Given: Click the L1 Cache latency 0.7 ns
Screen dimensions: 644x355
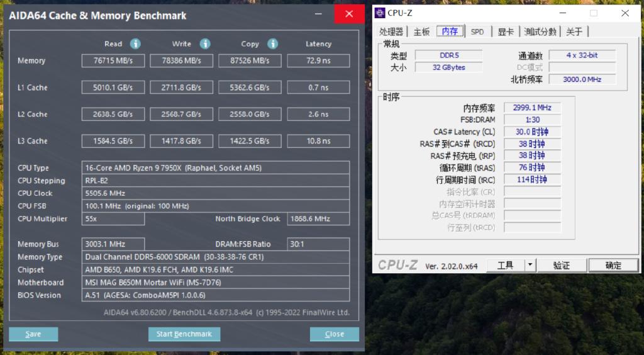Looking at the screenshot, I should [x=318, y=87].
